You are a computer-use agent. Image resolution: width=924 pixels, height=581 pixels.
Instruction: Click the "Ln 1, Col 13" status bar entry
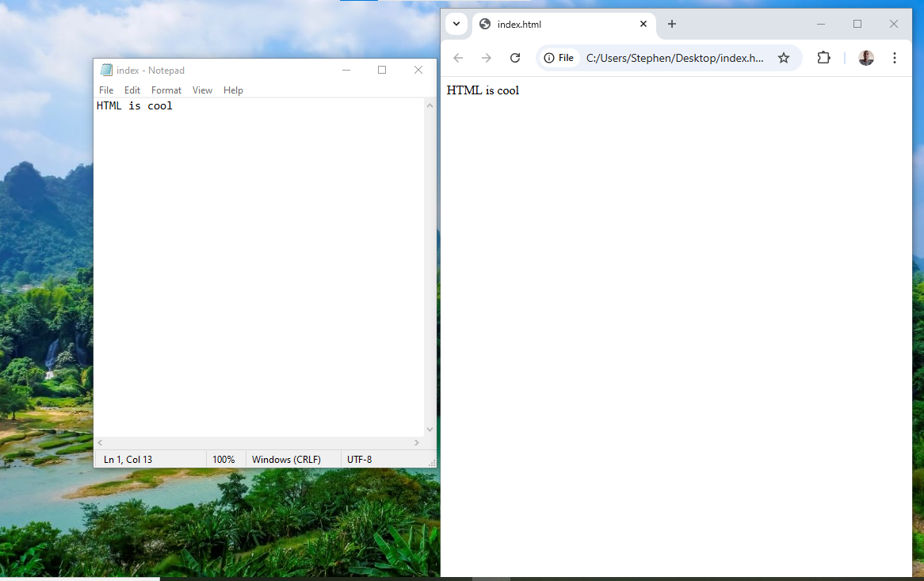[128, 460]
